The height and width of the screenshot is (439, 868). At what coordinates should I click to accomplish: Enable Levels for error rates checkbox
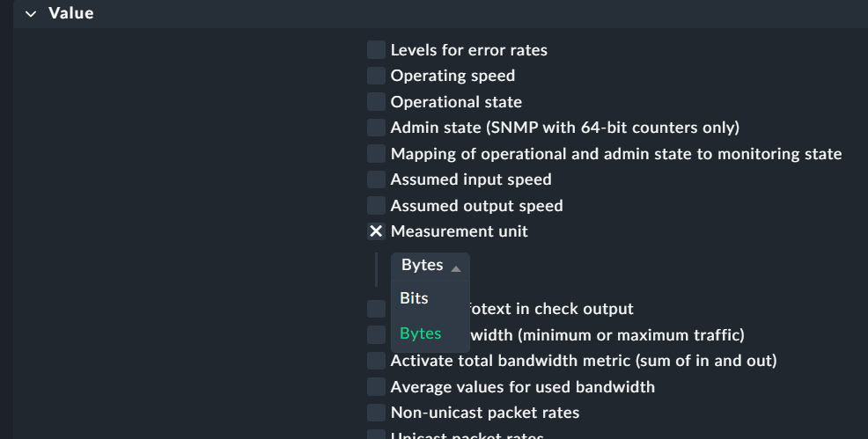pyautogui.click(x=376, y=50)
